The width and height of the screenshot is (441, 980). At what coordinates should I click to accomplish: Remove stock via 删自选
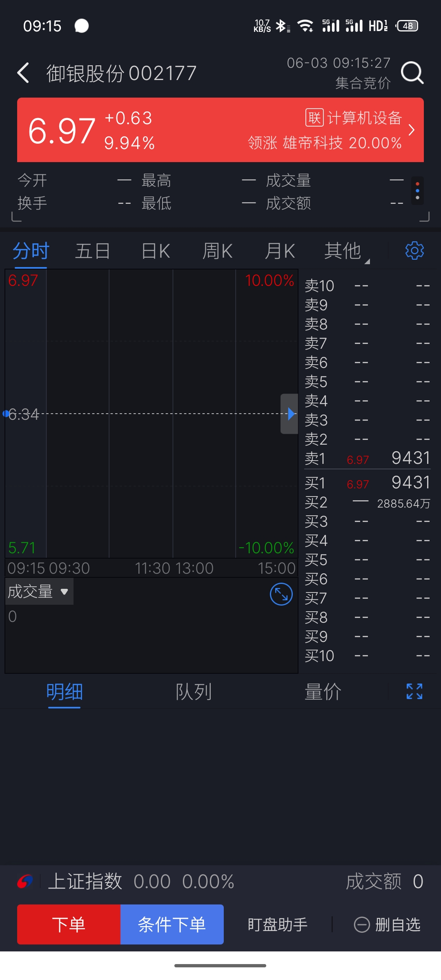[x=387, y=924]
